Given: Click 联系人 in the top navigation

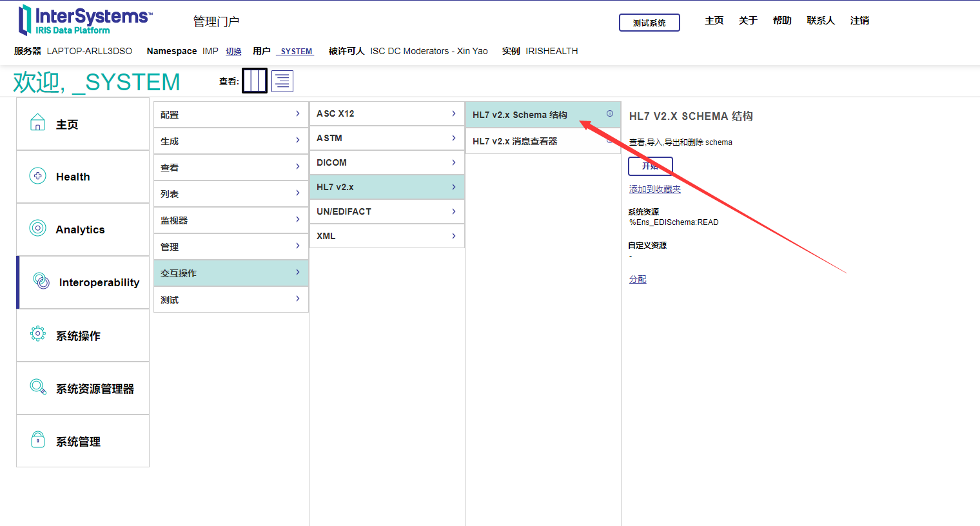Looking at the screenshot, I should 821,21.
